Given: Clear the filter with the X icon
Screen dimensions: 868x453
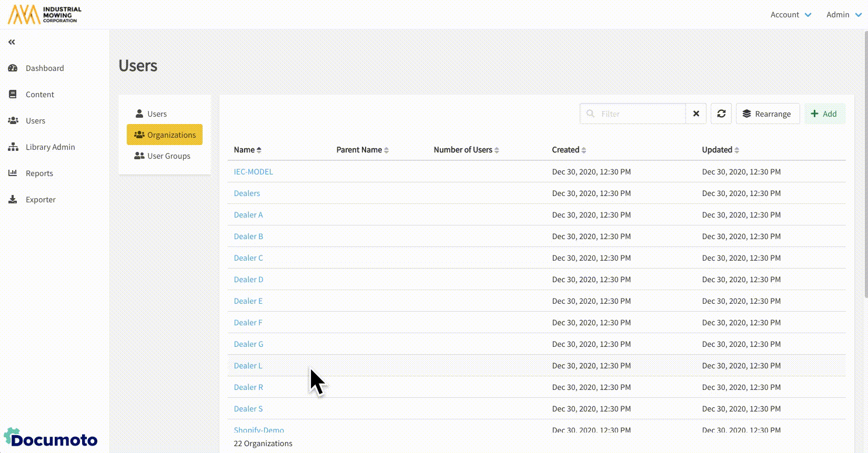Looking at the screenshot, I should pyautogui.click(x=696, y=114).
